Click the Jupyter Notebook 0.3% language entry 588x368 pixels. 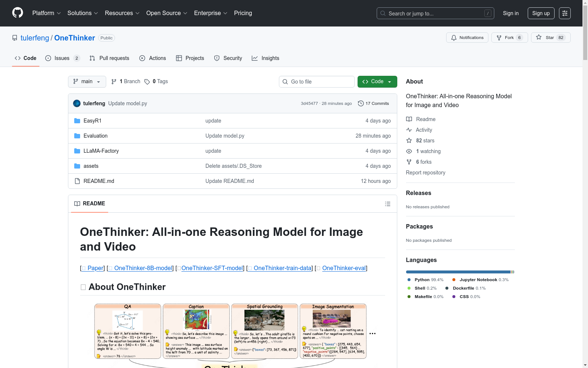point(481,280)
